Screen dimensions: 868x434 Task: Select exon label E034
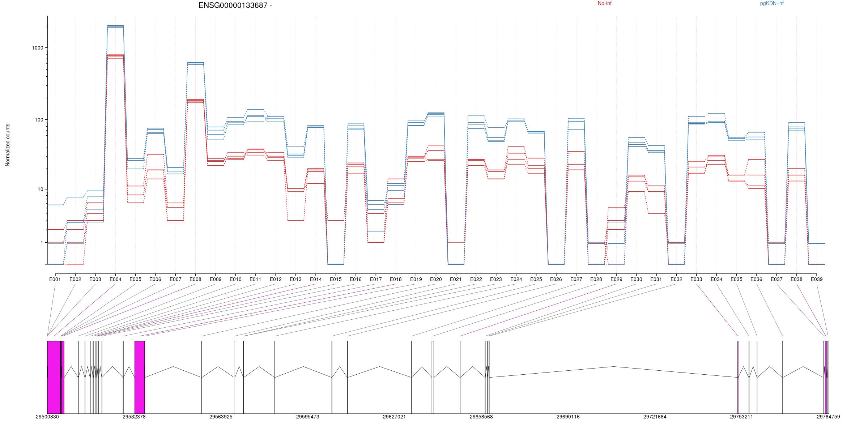click(x=716, y=279)
